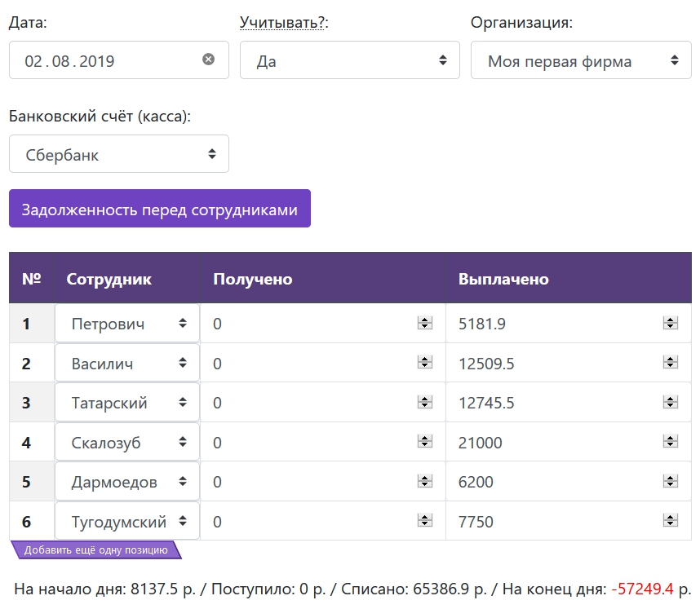Click the Сотрудник column header
This screenshot has width=700, height=609.
[109, 279]
